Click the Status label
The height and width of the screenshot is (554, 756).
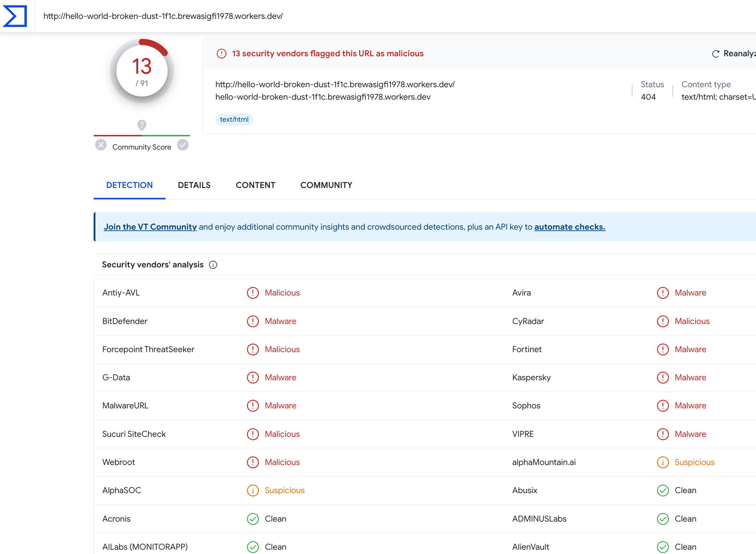[652, 84]
